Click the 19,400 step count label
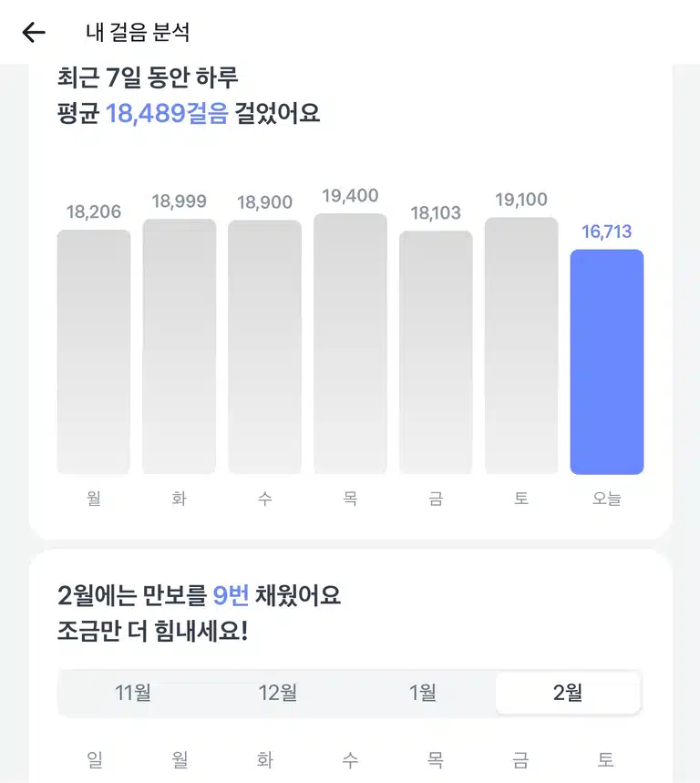Screen dimensions: 700x783 [350, 196]
